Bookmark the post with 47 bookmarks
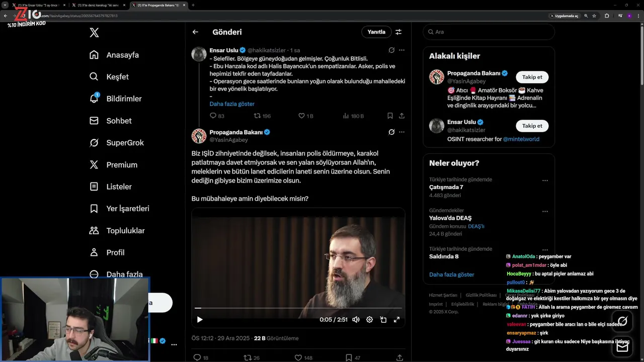Screen dimensions: 644x362 353,358
